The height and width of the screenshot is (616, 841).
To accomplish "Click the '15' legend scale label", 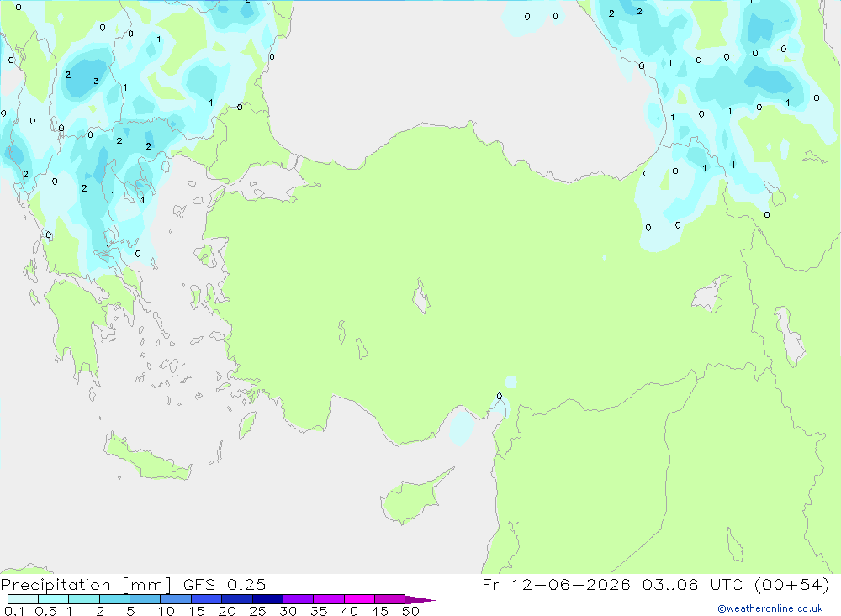I will [196, 611].
